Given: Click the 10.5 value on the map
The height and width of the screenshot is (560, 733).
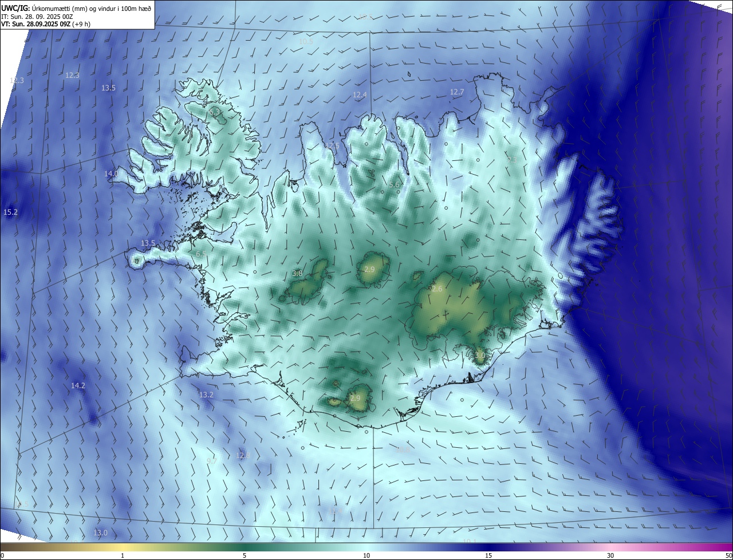Looking at the screenshot, I should (306, 41).
